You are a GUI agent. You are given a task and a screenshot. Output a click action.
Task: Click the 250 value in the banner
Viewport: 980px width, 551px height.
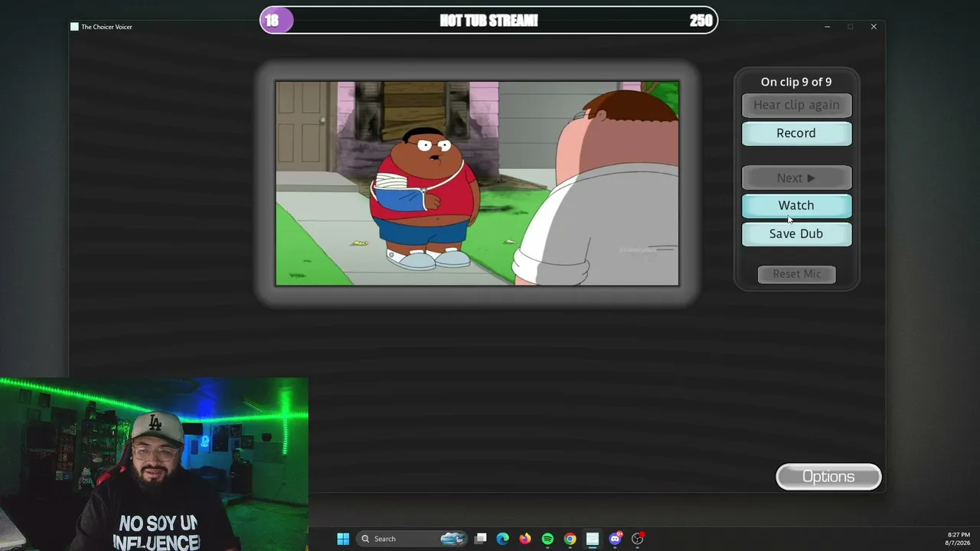pos(701,21)
